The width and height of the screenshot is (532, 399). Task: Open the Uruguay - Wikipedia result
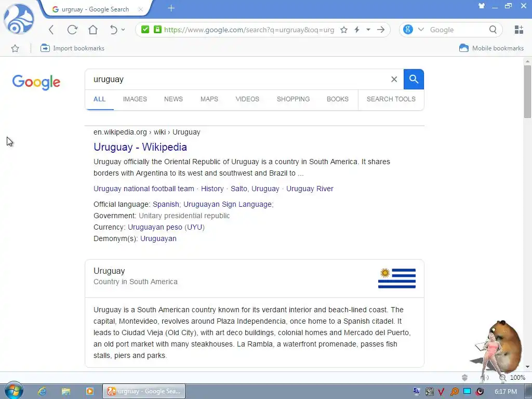(x=140, y=147)
